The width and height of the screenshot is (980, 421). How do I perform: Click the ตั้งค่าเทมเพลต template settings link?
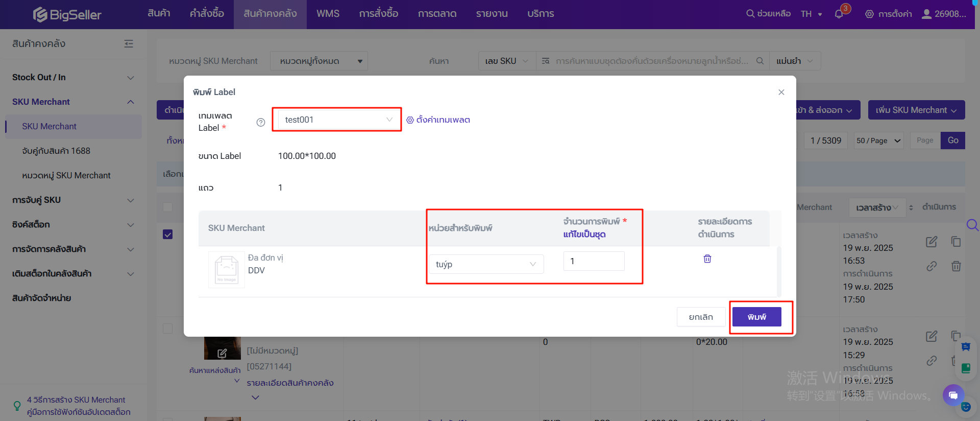(x=438, y=120)
